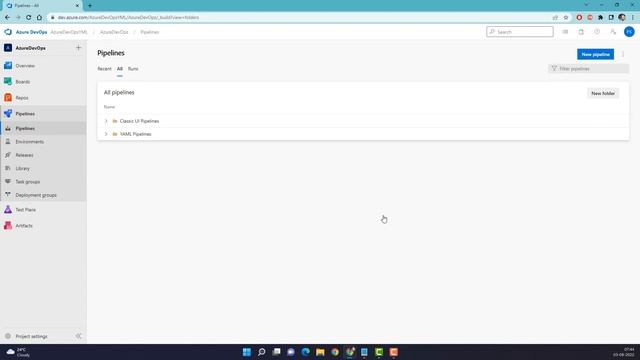Open Boards in the sidebar
The image size is (640, 360).
click(22, 82)
